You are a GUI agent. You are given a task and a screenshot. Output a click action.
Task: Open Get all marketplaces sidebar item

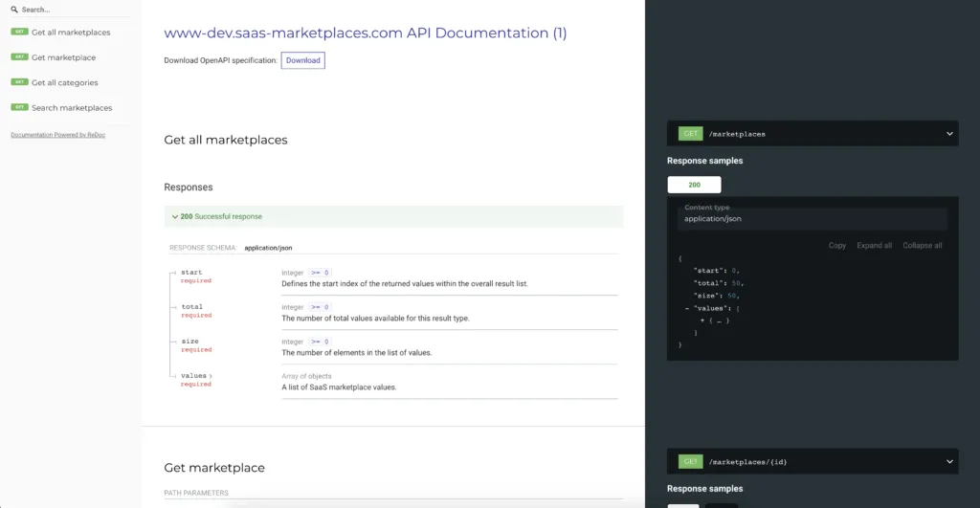click(71, 33)
